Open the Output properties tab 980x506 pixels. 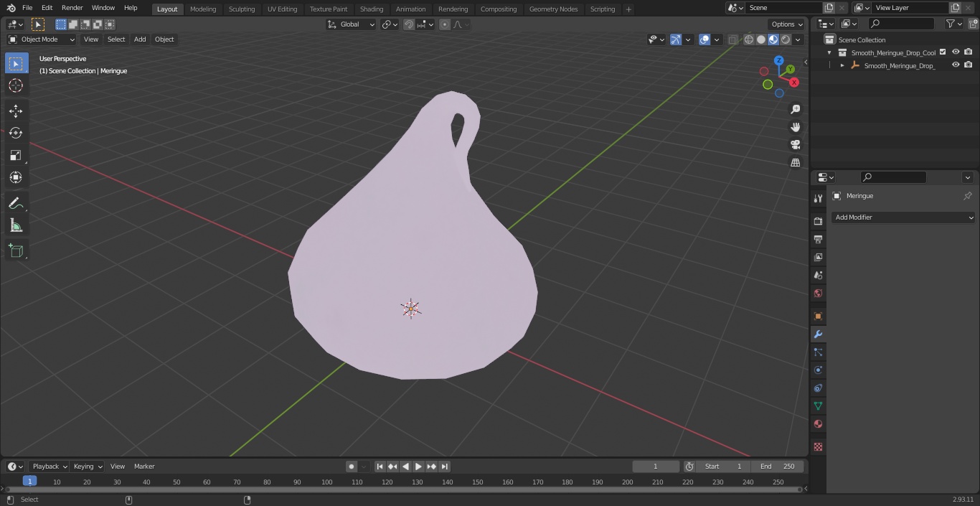point(818,239)
